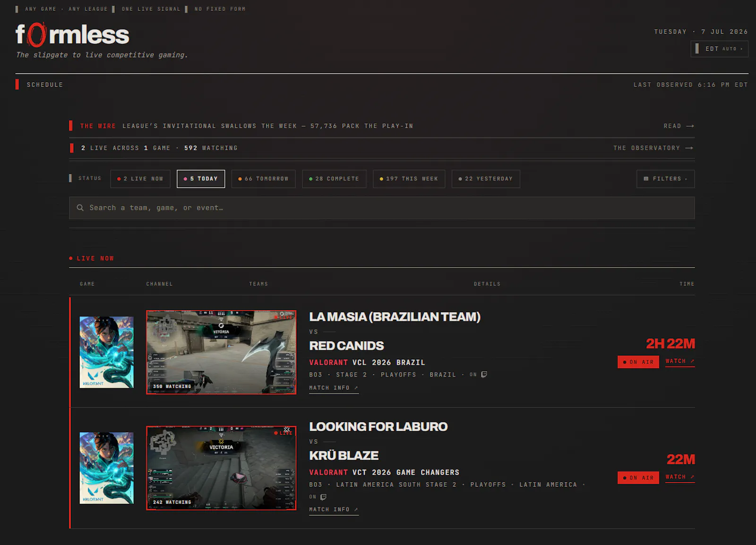This screenshot has width=756, height=545.
Task: Click the KRÜ Blaze team name
Action: (344, 455)
